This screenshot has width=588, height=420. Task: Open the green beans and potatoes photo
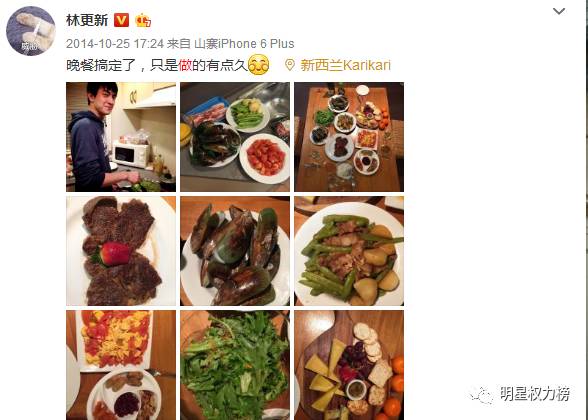point(349,251)
